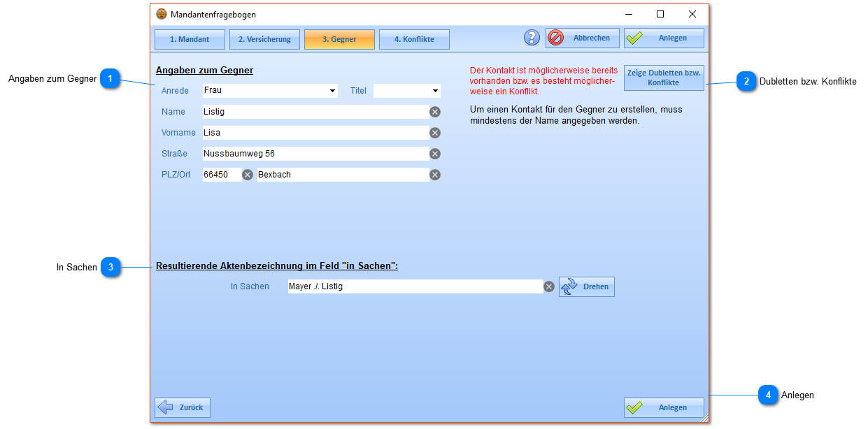Click the blue help question mark icon
Screen dimensions: 868x429
[532, 38]
